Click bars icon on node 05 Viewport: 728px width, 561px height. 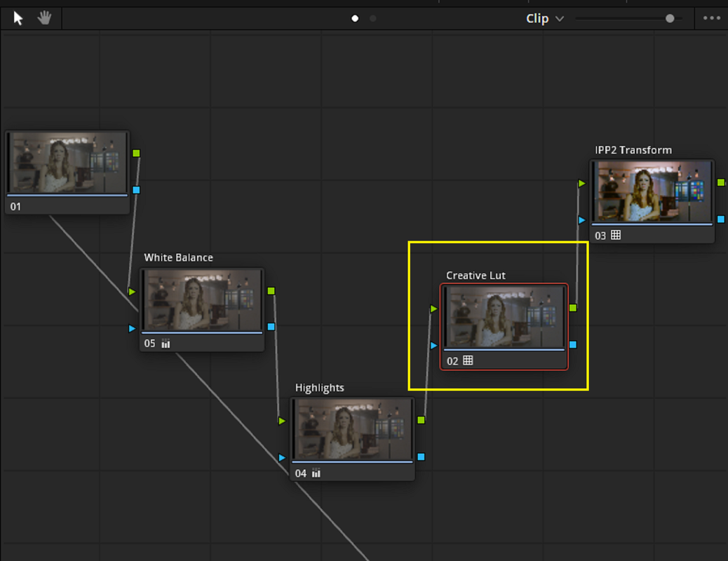click(166, 344)
